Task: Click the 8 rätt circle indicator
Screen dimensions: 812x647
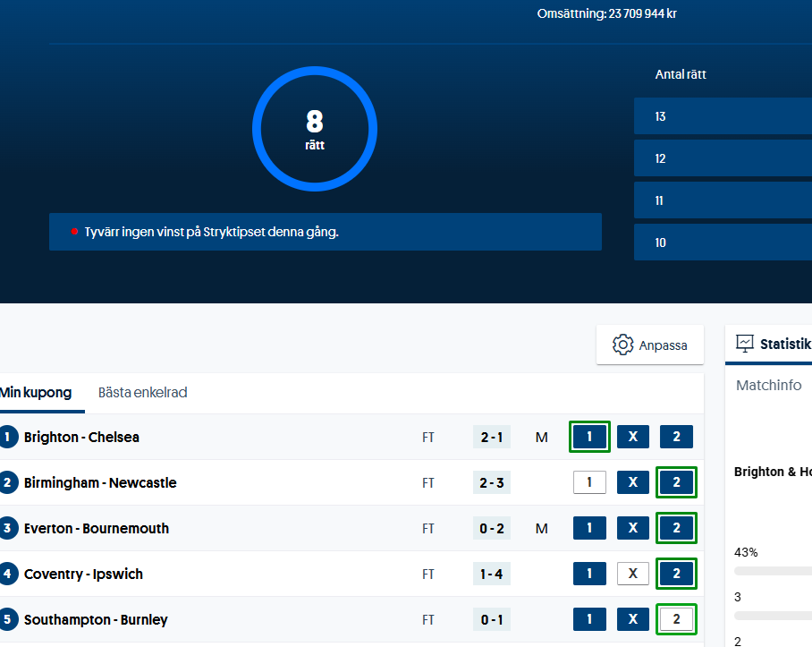Action: click(x=315, y=129)
